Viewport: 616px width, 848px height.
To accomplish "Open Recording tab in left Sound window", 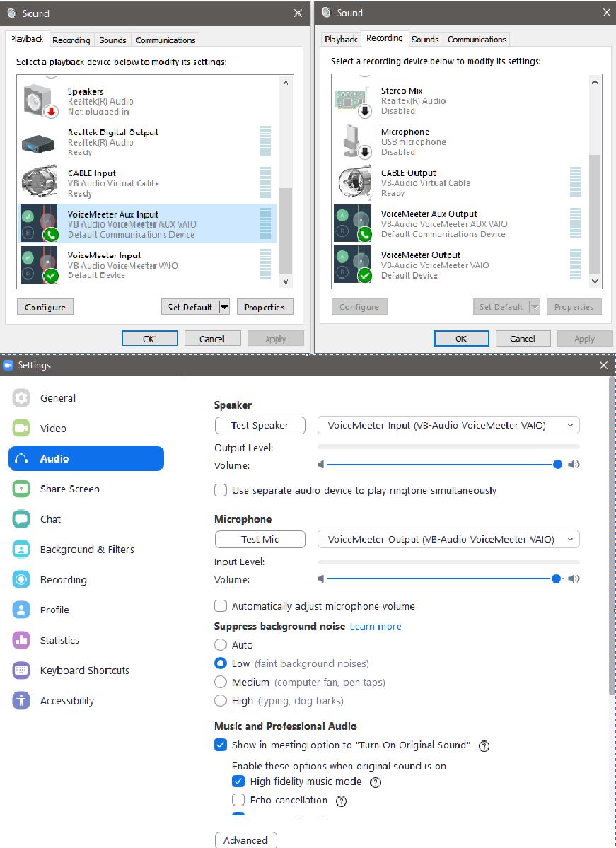I will 71,40.
